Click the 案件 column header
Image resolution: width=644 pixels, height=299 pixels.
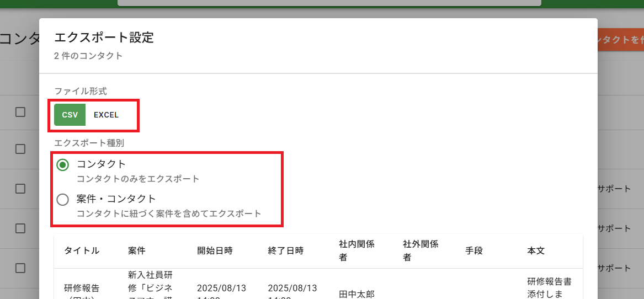tap(136, 250)
